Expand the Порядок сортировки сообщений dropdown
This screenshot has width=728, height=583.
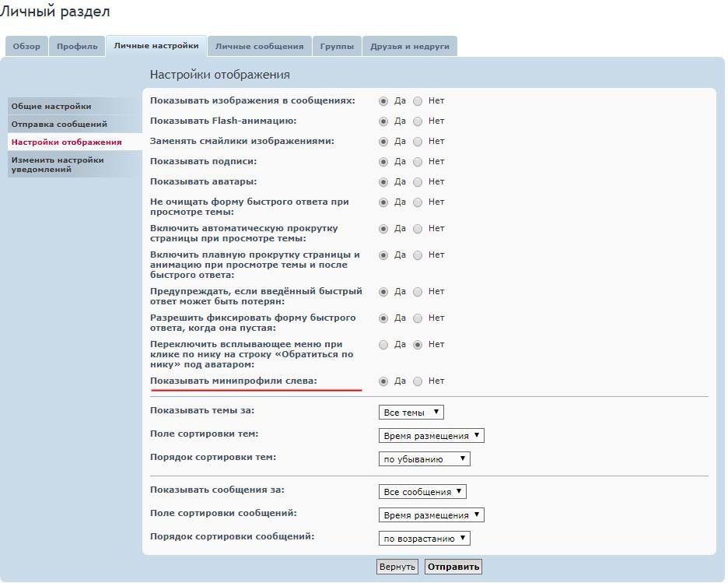424,538
